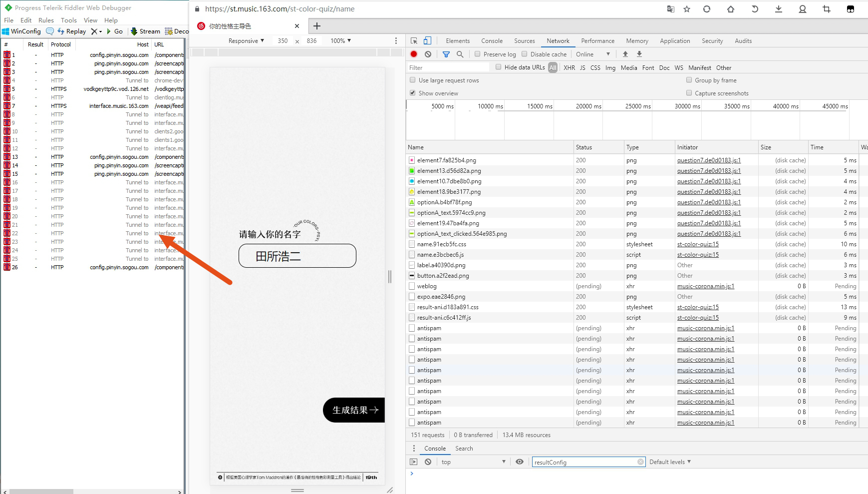The width and height of the screenshot is (868, 494).
Task: Click the eye live expression icon
Action: (x=520, y=462)
